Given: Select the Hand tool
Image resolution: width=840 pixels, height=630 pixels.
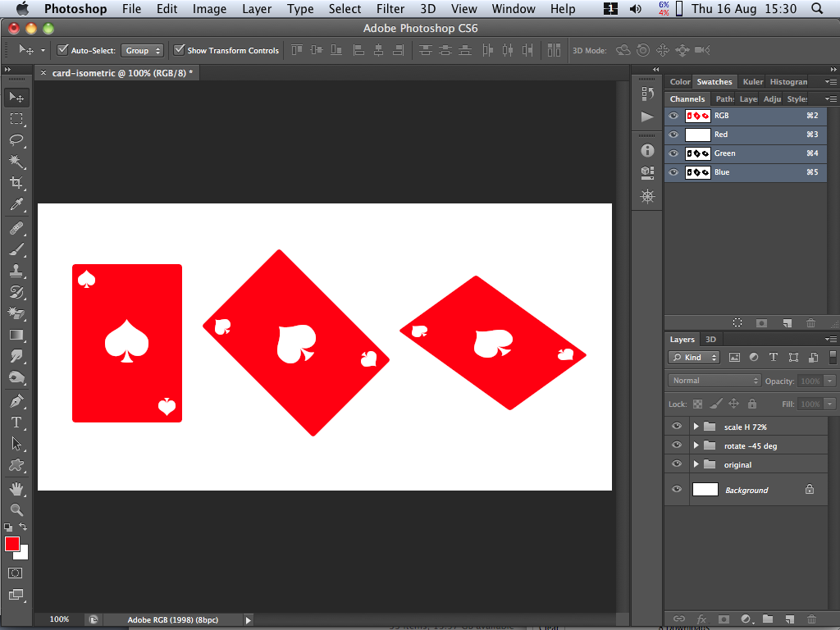Looking at the screenshot, I should point(16,488).
